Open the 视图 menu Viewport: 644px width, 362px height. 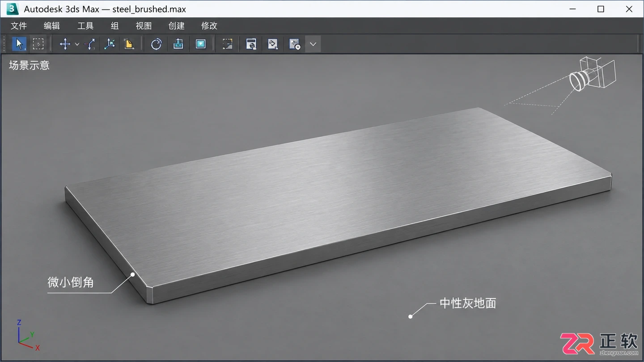pyautogui.click(x=144, y=26)
